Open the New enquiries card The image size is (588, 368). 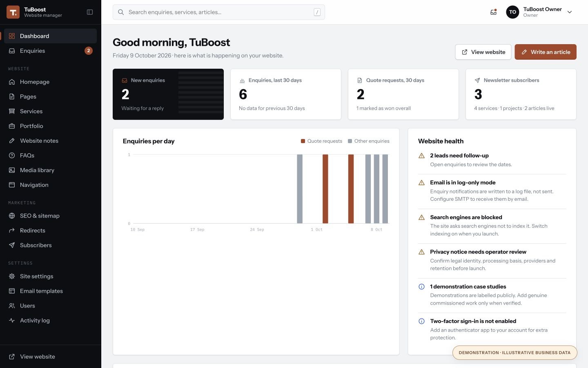tap(168, 94)
